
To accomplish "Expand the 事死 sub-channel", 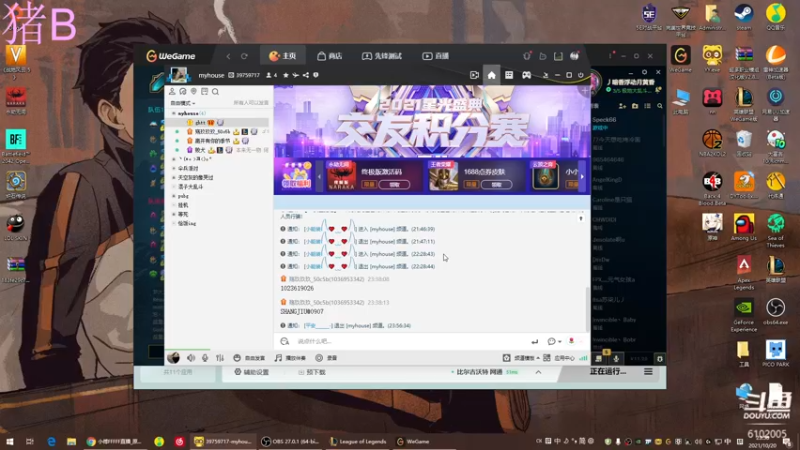I will tap(174, 214).
